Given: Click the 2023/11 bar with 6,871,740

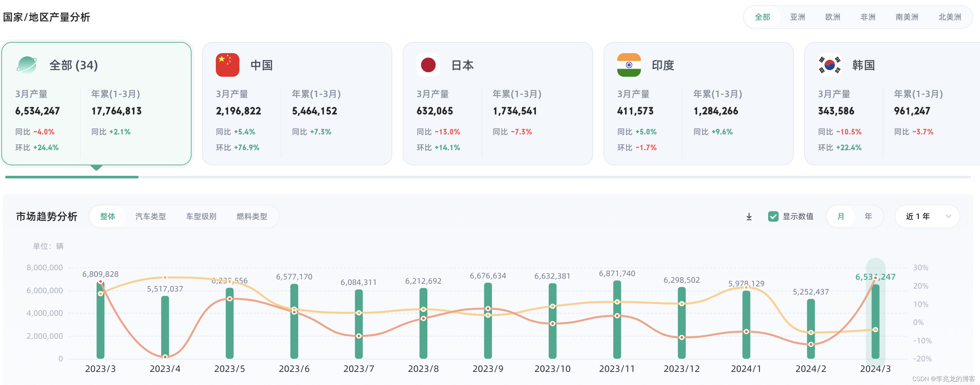Looking at the screenshot, I should (x=617, y=319).
